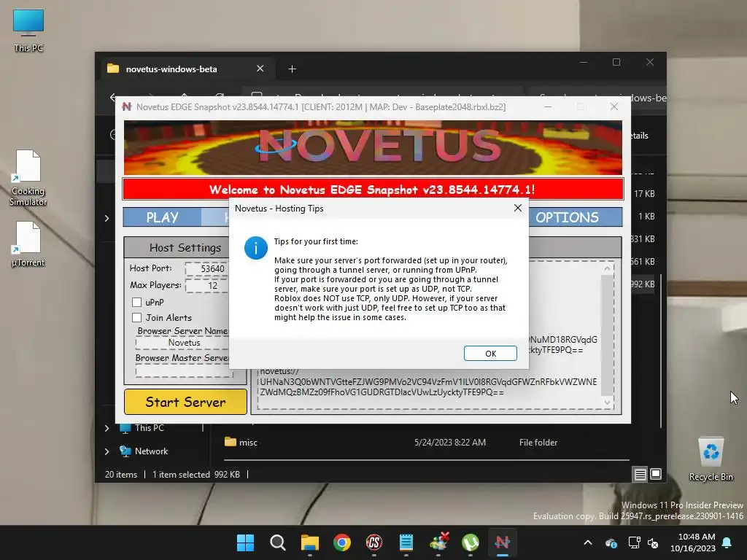
Task: Click the Novetus window title icon
Action: pyautogui.click(x=127, y=106)
